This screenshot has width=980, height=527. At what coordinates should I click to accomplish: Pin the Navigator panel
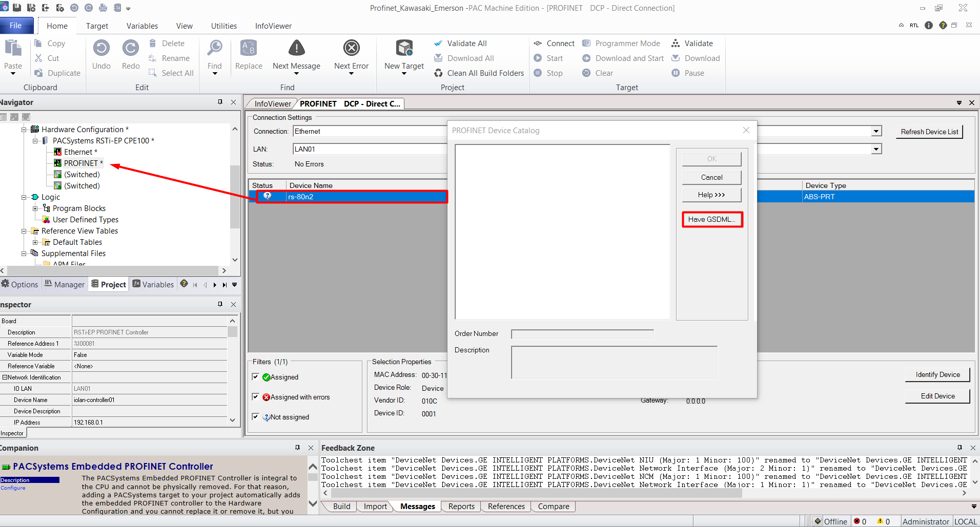click(220, 102)
